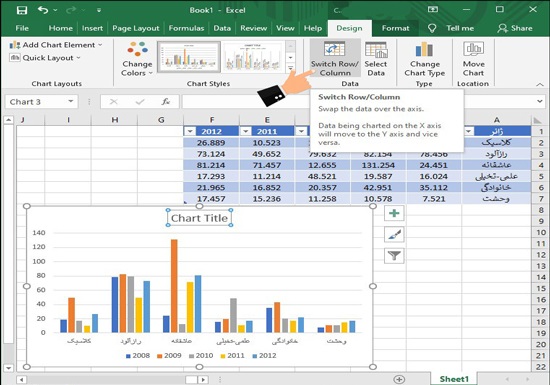550x385 pixels.
Task: Click the Select Data button
Action: pos(376,59)
